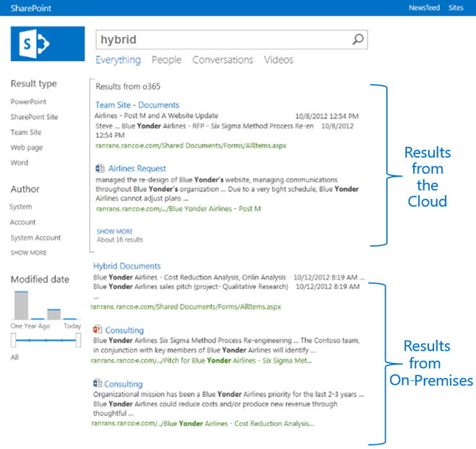Image resolution: width=476 pixels, height=449 pixels.
Task: Open the second Consulting Word result
Action: [123, 384]
